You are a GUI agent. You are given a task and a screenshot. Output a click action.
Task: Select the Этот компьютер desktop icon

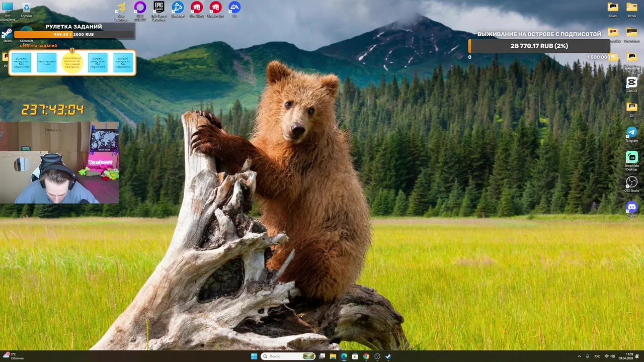(x=8, y=11)
